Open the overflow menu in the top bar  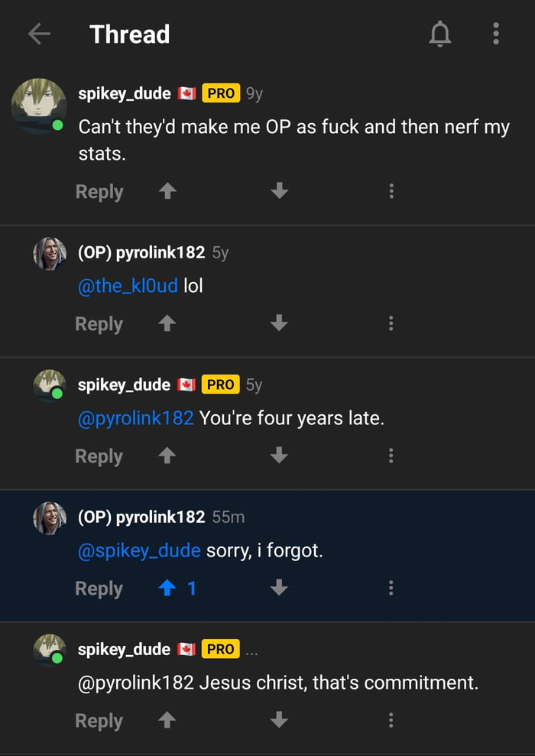click(496, 34)
